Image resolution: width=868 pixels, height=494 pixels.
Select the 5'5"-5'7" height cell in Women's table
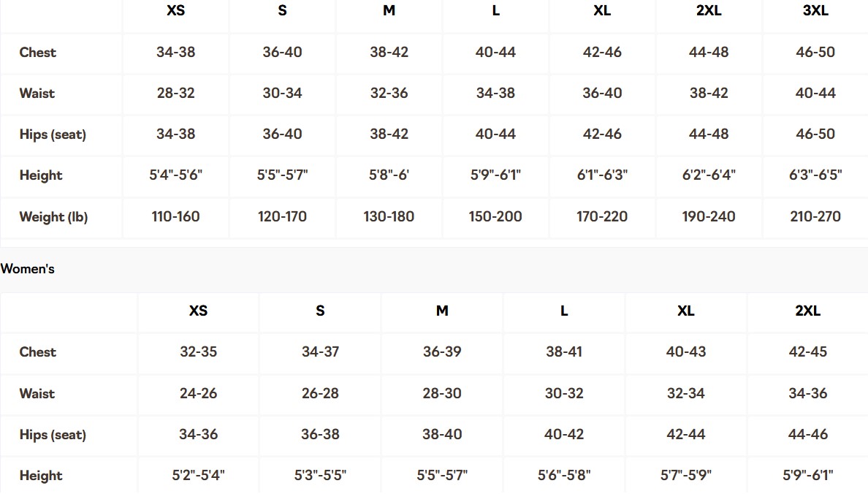(x=442, y=475)
